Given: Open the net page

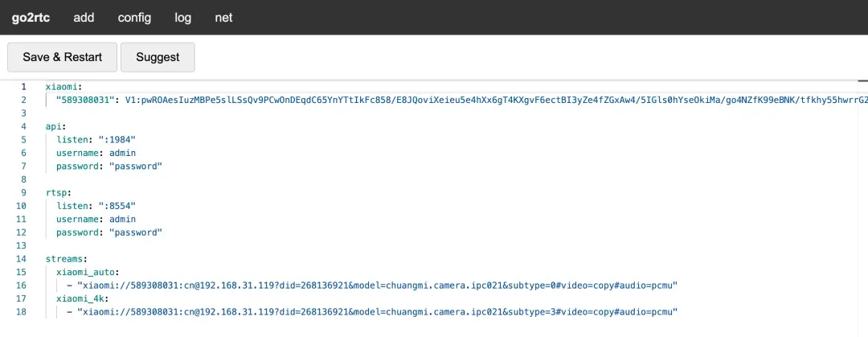Looking at the screenshot, I should click(x=223, y=17).
